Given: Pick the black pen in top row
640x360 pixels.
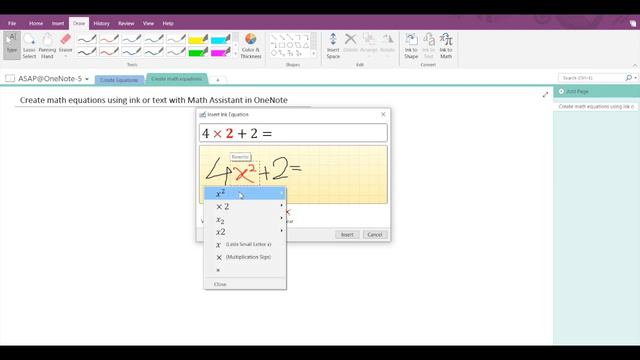Looking at the screenshot, I should pyautogui.click(x=87, y=39).
